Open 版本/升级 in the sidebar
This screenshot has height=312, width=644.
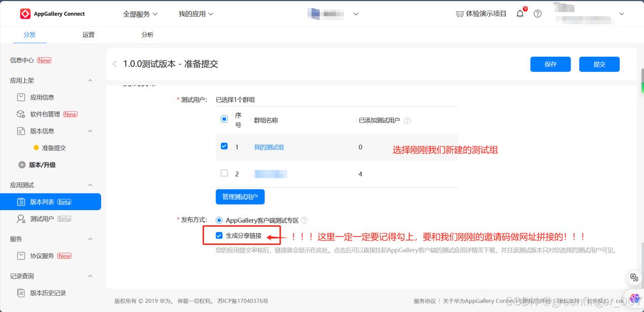(x=43, y=165)
